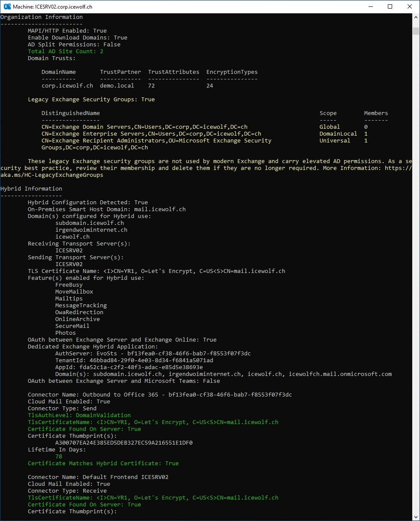Click certificate thumbprint 'A300707EA24E385ED5DEB327EC59A216551E1DF0'
420x521 pixels.
coord(124,443)
